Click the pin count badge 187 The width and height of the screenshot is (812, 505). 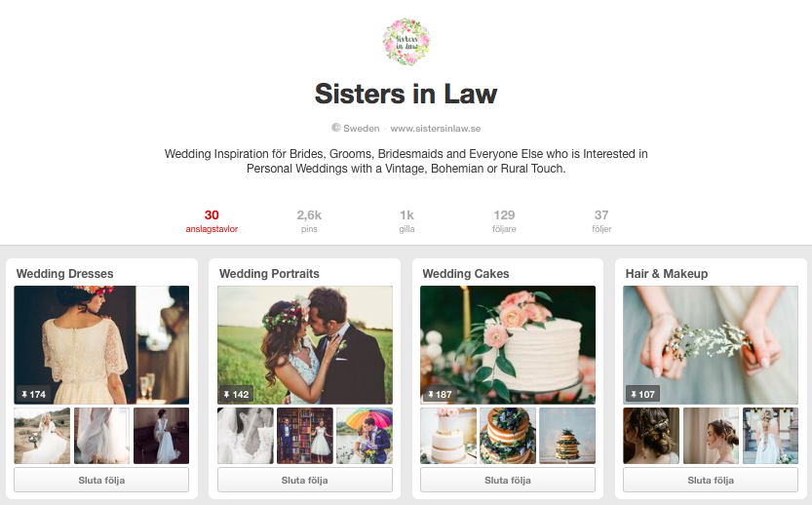click(440, 394)
